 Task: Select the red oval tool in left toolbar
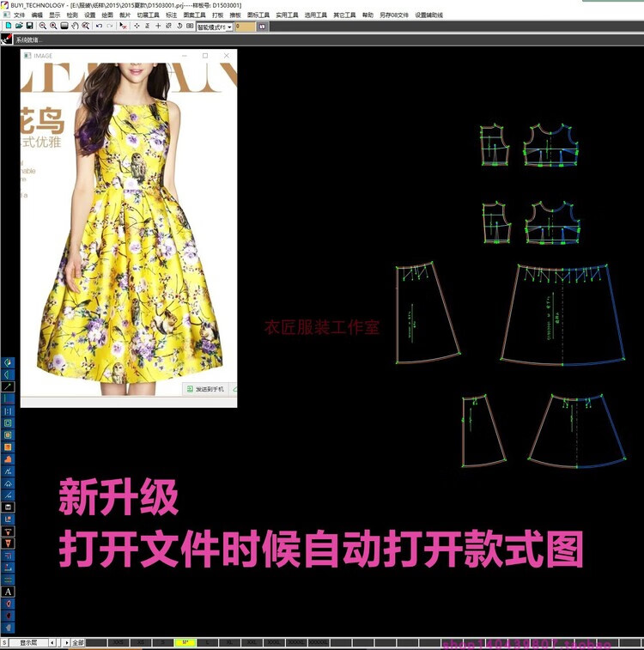pyautogui.click(x=8, y=604)
